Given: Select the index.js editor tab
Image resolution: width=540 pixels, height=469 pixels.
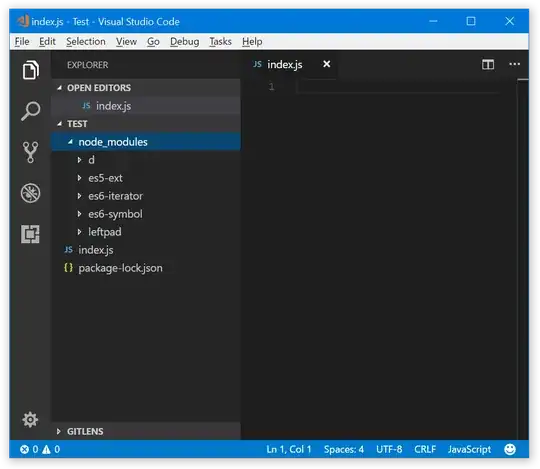Looking at the screenshot, I should click(x=289, y=64).
